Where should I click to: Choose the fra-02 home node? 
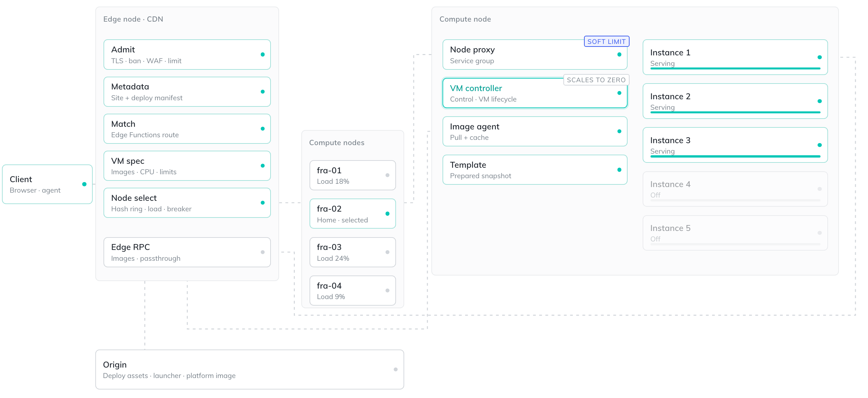[x=352, y=214]
